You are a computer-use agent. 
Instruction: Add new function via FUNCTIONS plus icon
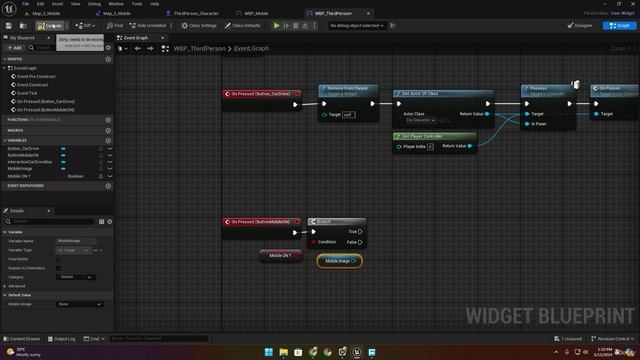pyautogui.click(x=108, y=120)
